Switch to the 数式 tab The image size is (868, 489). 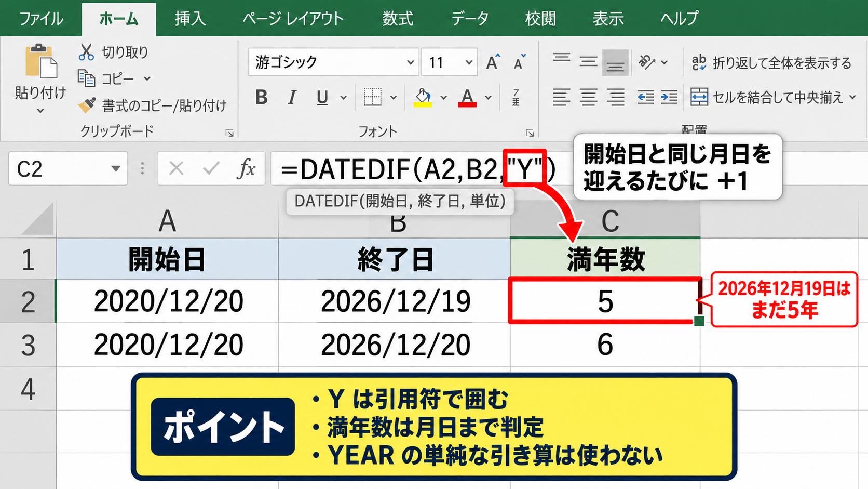(x=398, y=19)
